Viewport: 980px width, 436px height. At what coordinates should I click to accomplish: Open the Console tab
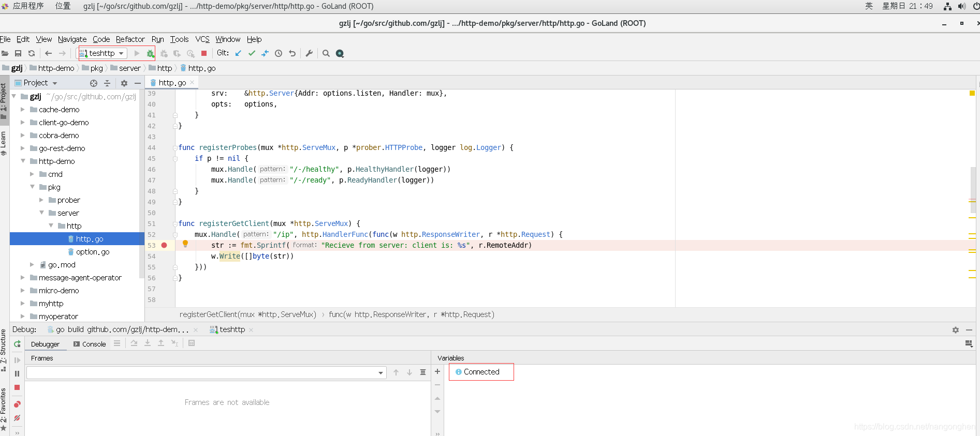coord(90,344)
